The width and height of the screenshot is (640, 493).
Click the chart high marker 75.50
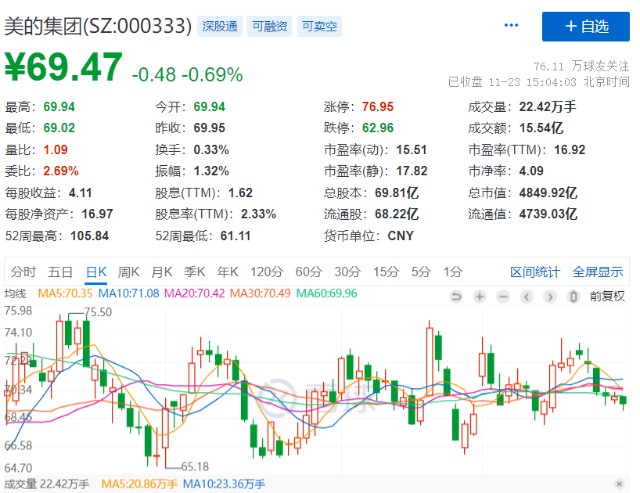[98, 312]
